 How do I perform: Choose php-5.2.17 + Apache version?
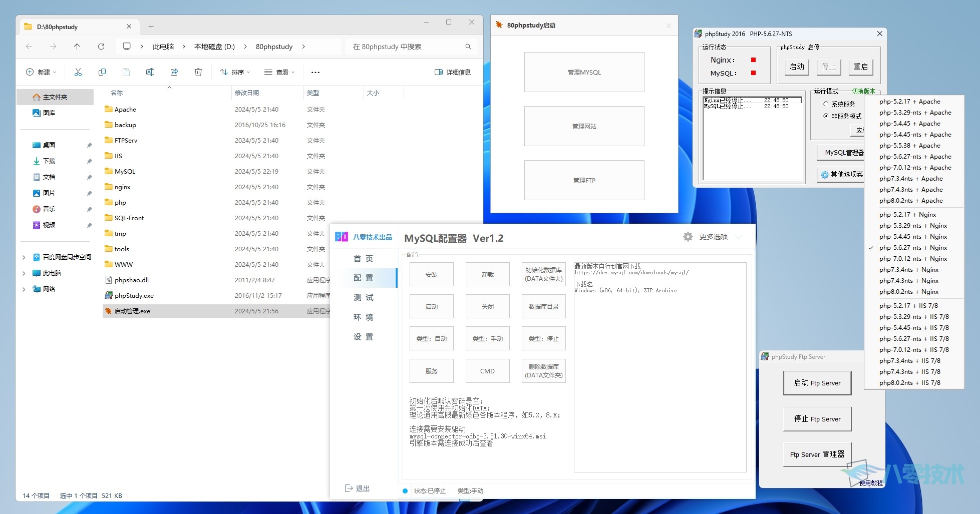point(909,101)
